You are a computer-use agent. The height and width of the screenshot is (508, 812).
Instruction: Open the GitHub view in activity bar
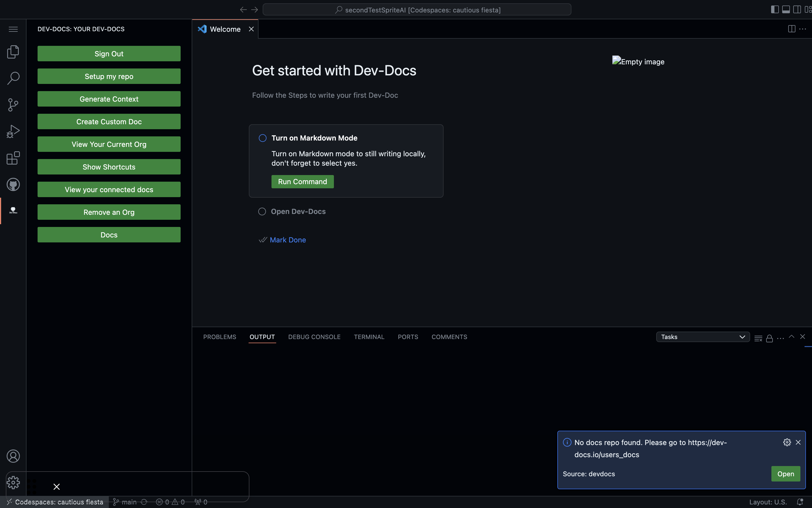13,184
